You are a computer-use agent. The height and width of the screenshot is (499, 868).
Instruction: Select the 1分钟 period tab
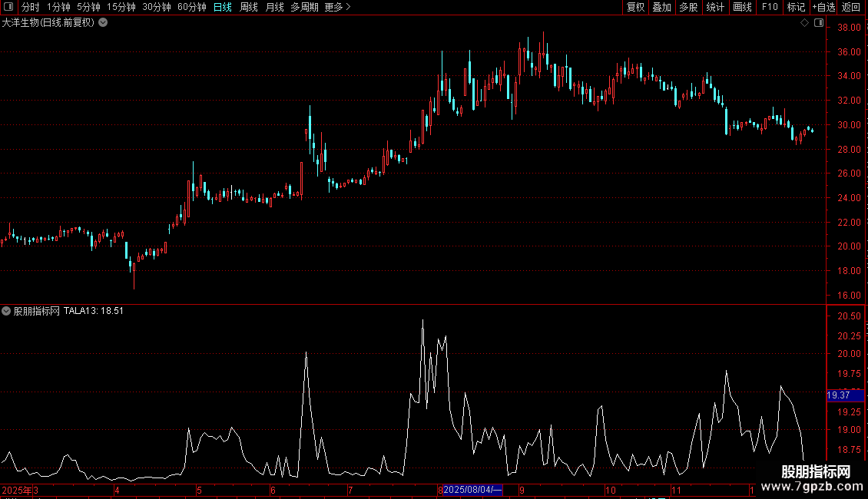[58, 7]
